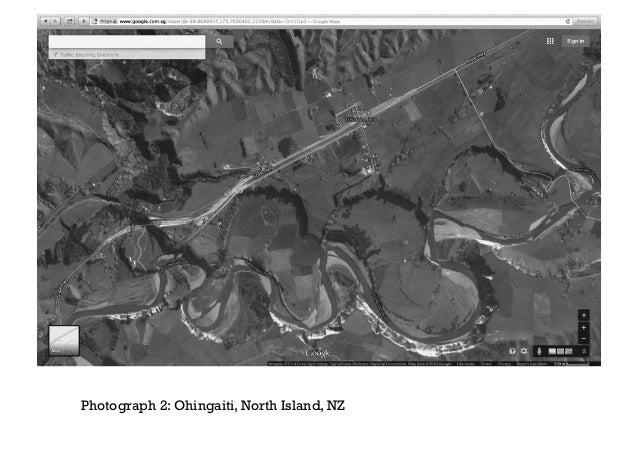Add bookmark with the plus button
638x451 pixels.
[83, 21]
